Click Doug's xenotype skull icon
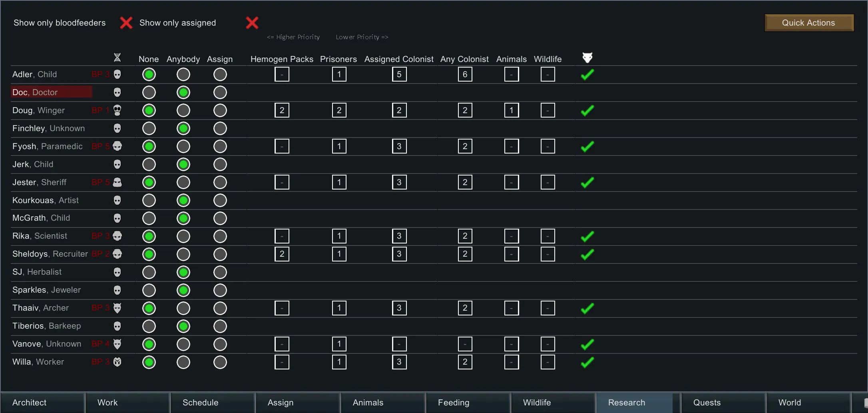 pos(117,110)
